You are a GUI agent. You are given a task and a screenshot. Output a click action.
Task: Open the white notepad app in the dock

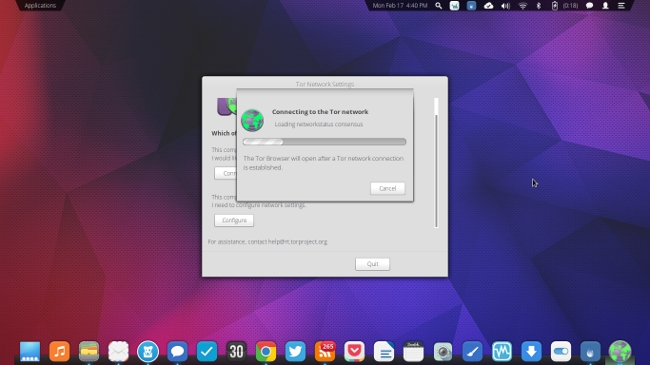pyautogui.click(x=413, y=351)
